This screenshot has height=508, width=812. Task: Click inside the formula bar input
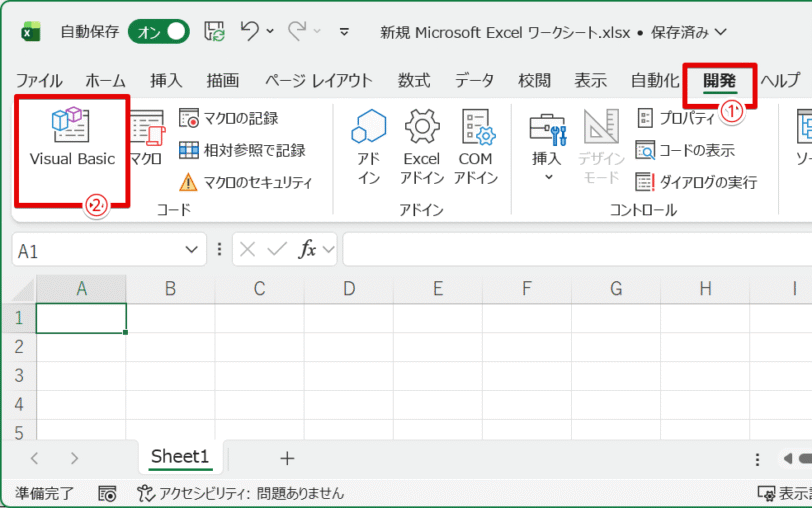coord(570,250)
